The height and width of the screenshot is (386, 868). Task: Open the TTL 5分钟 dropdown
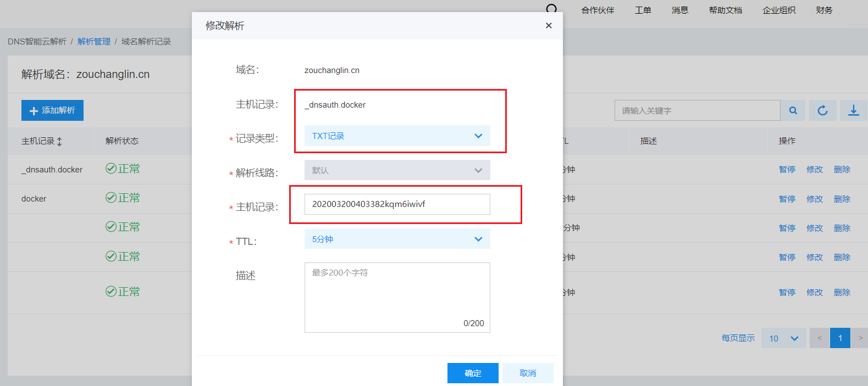[397, 239]
